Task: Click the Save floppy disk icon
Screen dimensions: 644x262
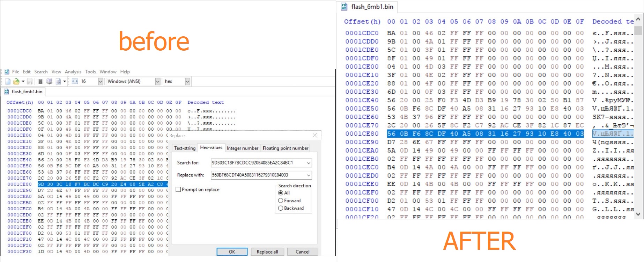Action: coord(30,81)
